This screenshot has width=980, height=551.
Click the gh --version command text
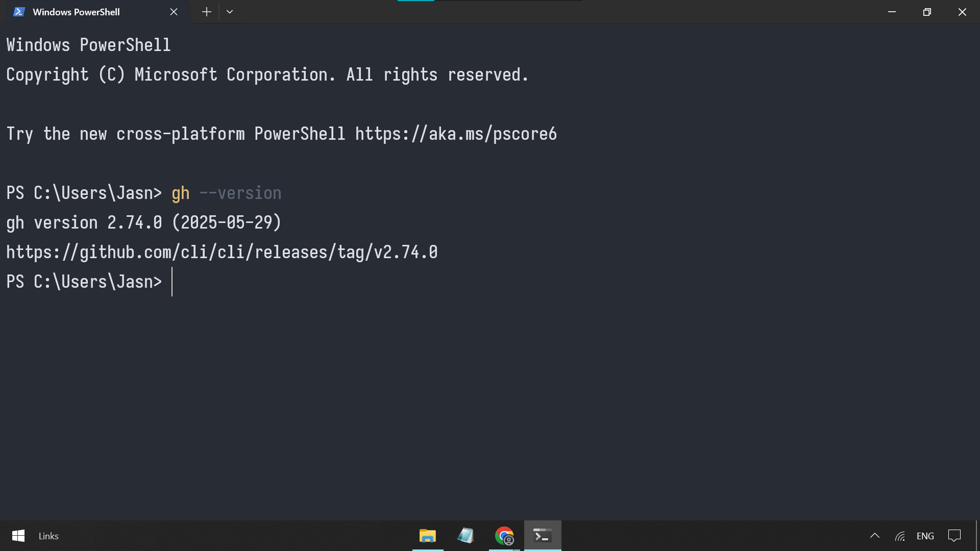226,193
